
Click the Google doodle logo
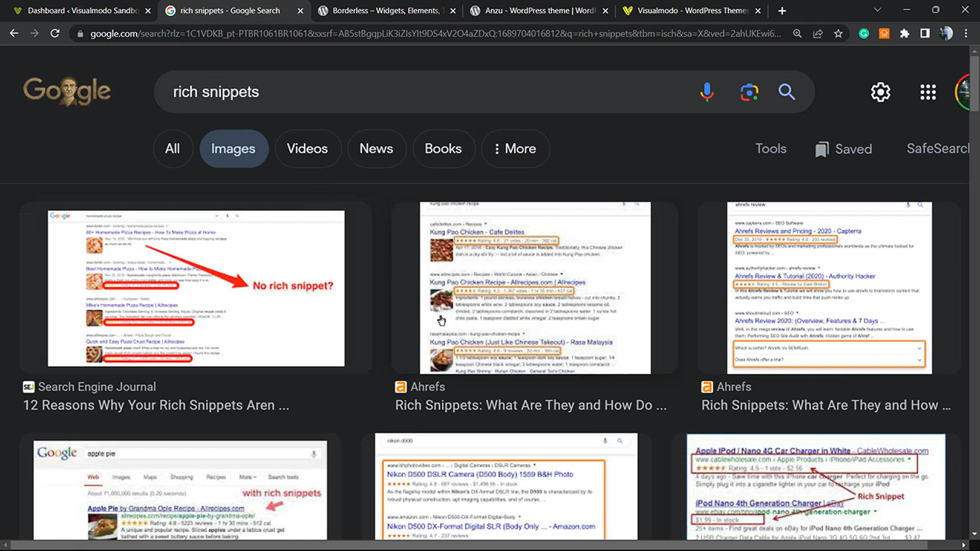(67, 91)
